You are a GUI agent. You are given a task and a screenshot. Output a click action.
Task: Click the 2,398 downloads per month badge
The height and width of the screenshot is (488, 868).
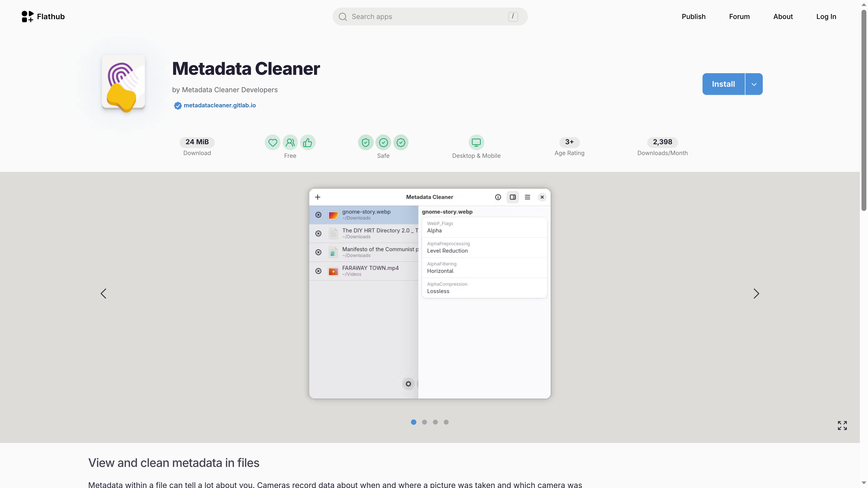[x=662, y=142]
